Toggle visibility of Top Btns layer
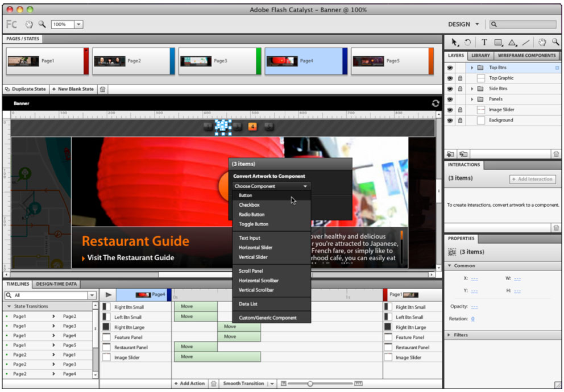This screenshot has height=392, width=564. pyautogui.click(x=450, y=68)
